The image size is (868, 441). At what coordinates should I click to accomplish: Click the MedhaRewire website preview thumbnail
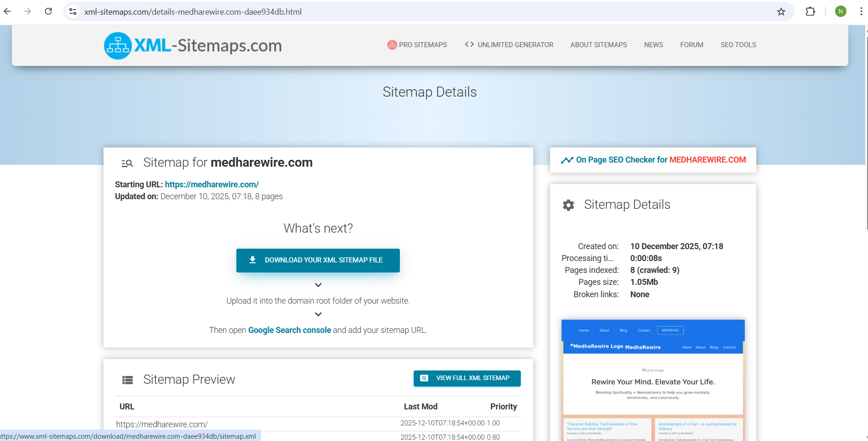pos(653,380)
